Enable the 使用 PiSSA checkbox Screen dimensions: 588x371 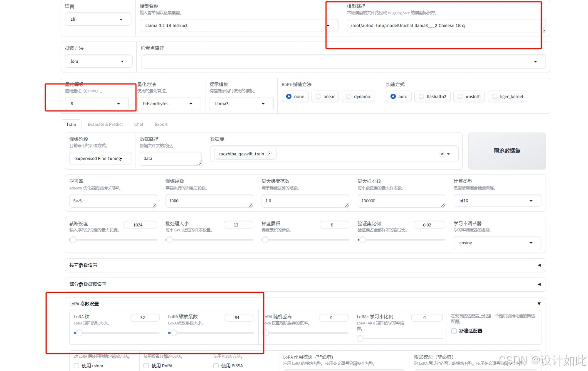point(216,366)
